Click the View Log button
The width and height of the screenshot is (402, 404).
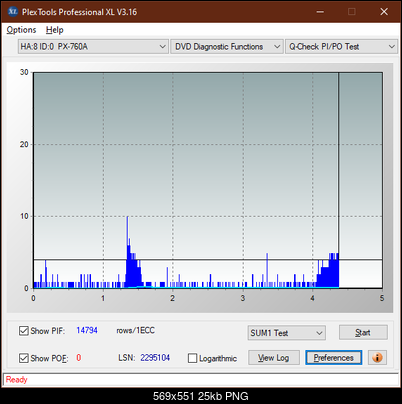[274, 358]
